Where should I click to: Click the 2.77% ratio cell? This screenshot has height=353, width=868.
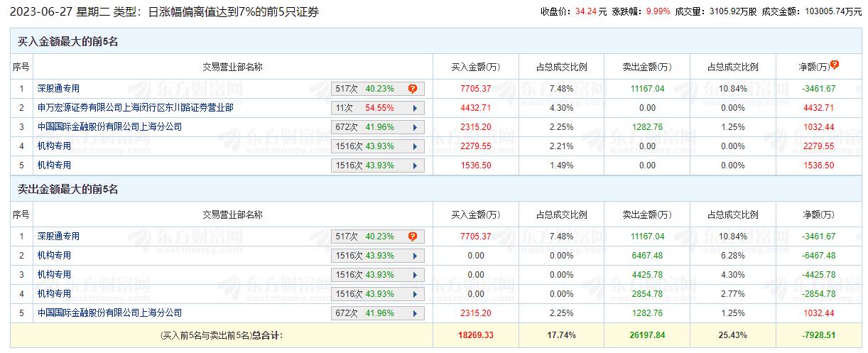coord(732,294)
